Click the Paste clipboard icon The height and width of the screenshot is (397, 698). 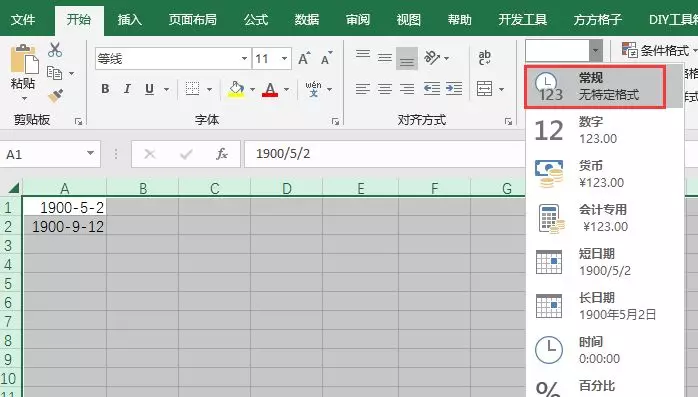[24, 59]
